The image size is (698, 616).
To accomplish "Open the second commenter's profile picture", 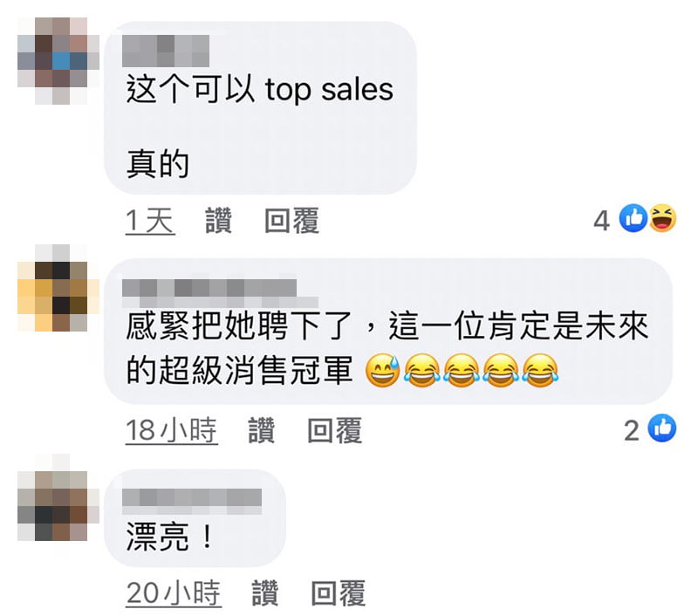I will click(x=58, y=288).
